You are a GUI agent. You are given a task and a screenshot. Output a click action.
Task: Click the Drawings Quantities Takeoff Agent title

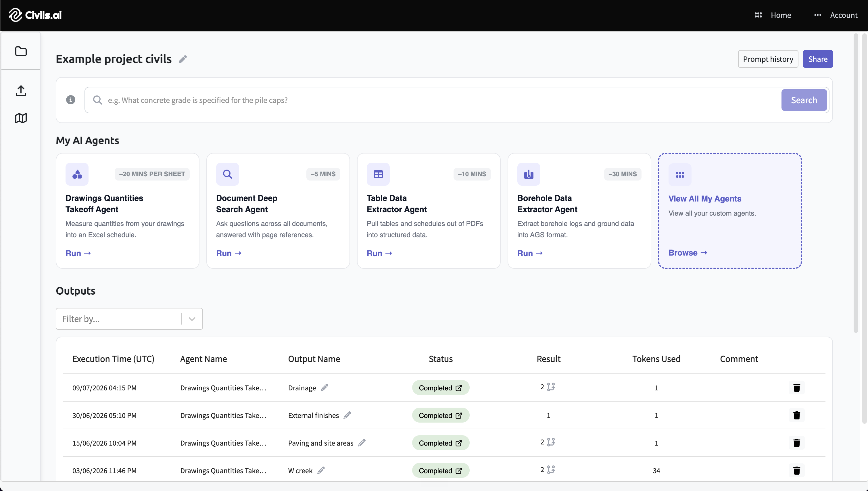[104, 204]
